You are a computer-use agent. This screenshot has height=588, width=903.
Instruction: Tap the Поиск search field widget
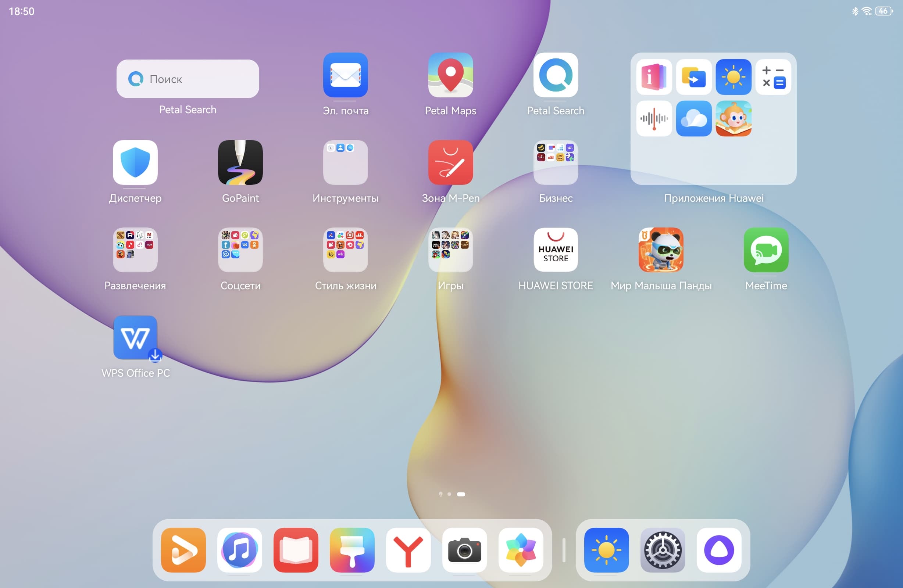click(188, 79)
